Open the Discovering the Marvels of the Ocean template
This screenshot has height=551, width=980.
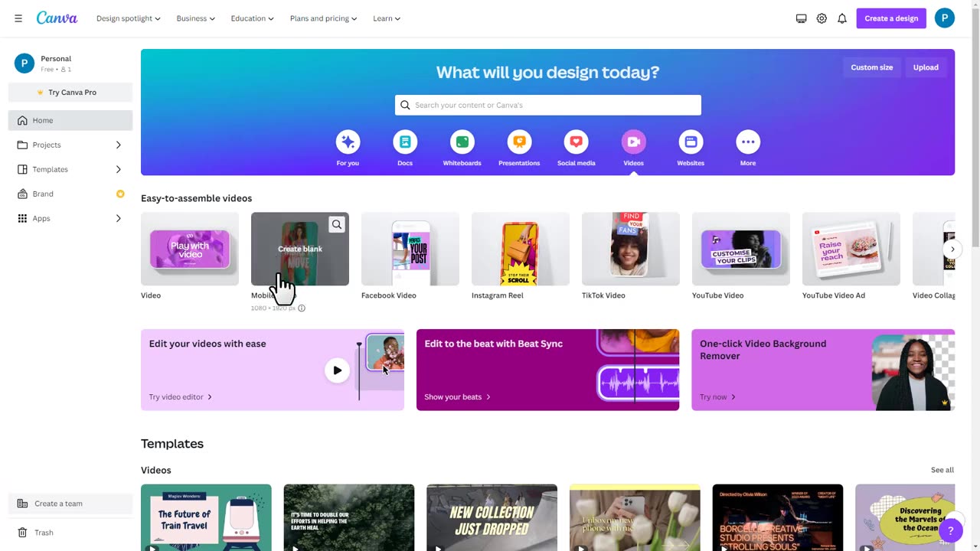pos(905,517)
